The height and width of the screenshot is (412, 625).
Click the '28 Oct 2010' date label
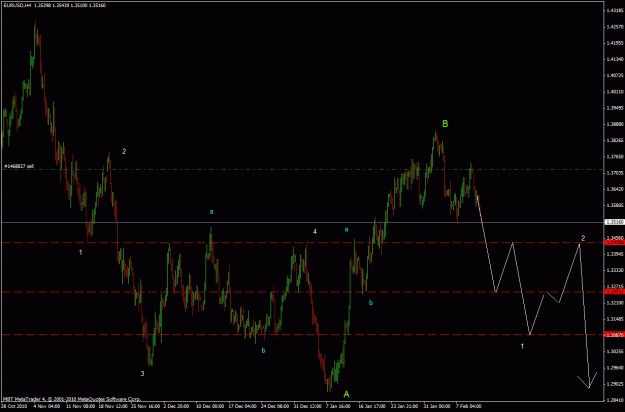13,406
